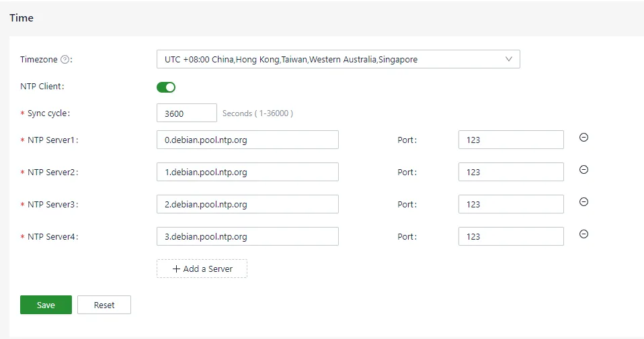Click the Port field for NTP Server4
The width and height of the screenshot is (644, 339).
(511, 236)
